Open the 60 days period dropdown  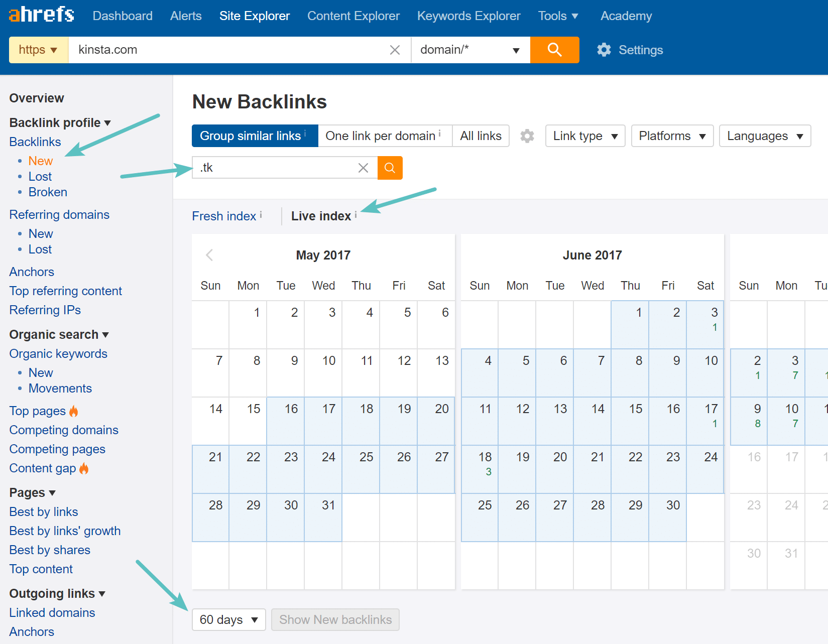228,619
